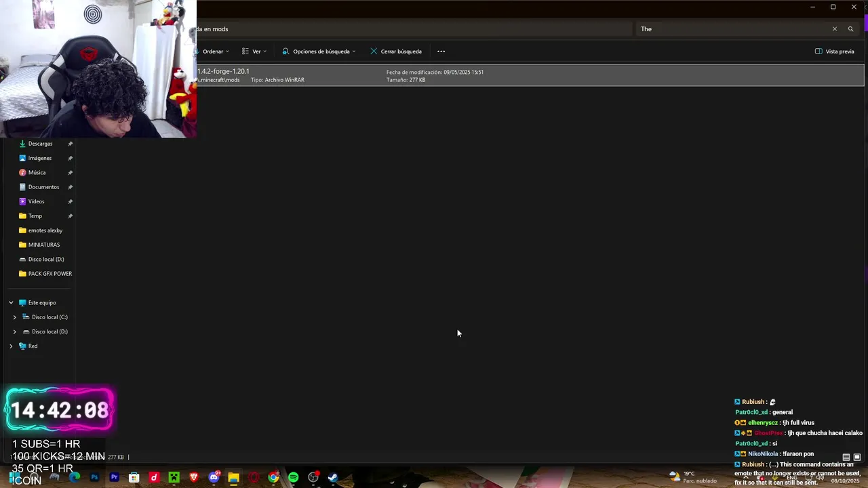
Task: Launch Steam from the taskbar
Action: click(x=333, y=478)
